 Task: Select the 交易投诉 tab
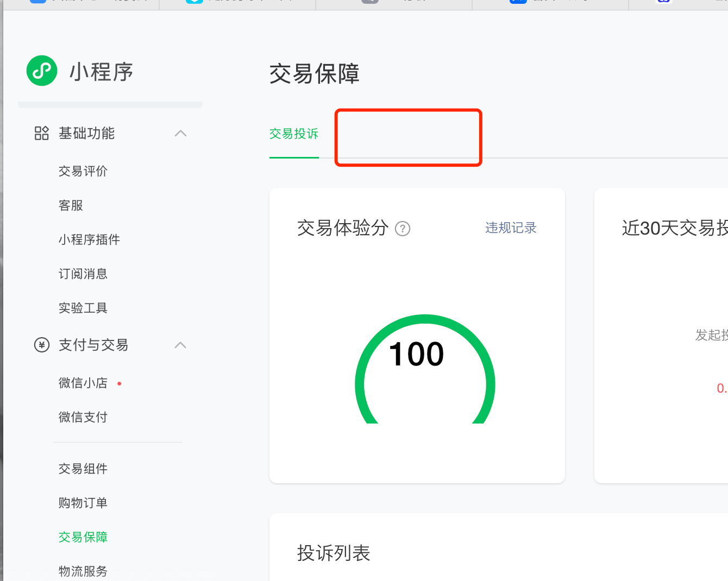(294, 134)
